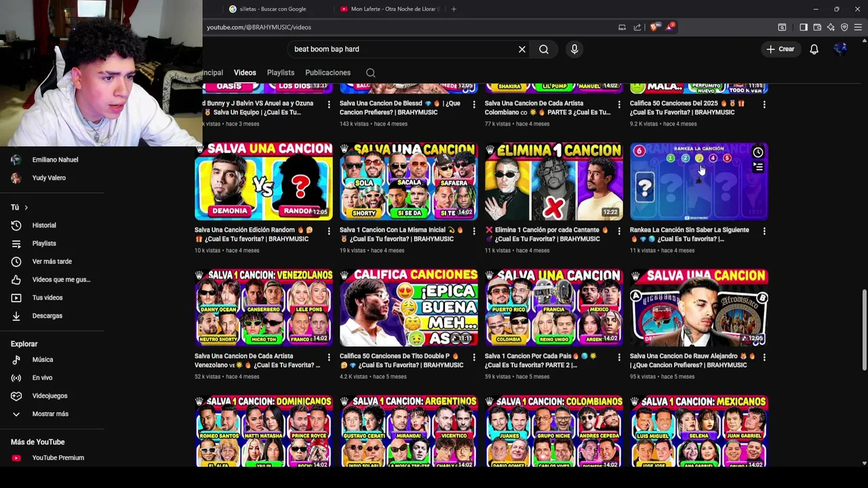Open the Salva 1 Cancion: Mexicanos thumbnail
This screenshot has width=868, height=488.
[699, 431]
